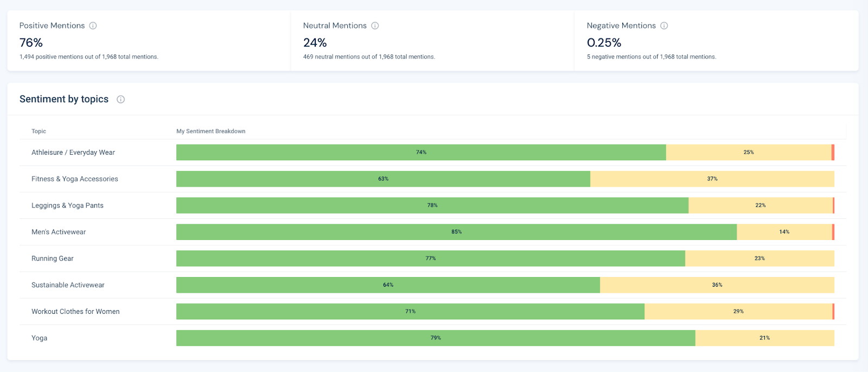Click the 74% positive bar for Athleisure
The height and width of the screenshot is (372, 868).
421,153
